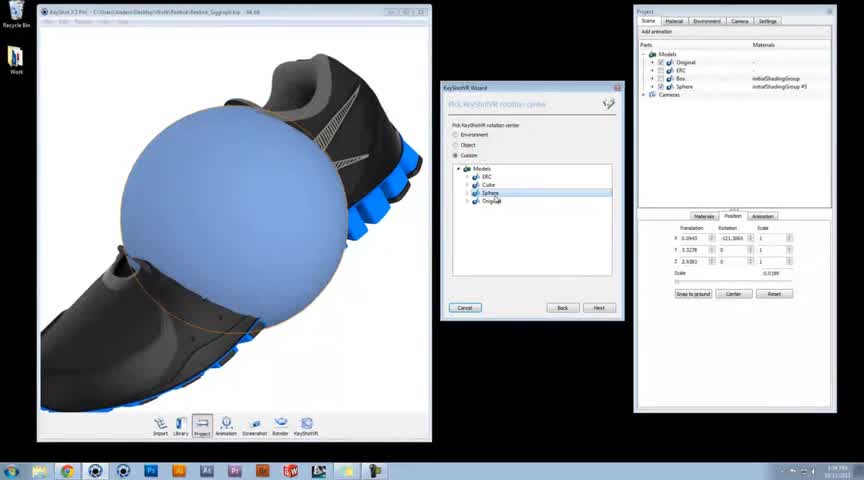Click the Import toolbar icon

click(x=160, y=427)
